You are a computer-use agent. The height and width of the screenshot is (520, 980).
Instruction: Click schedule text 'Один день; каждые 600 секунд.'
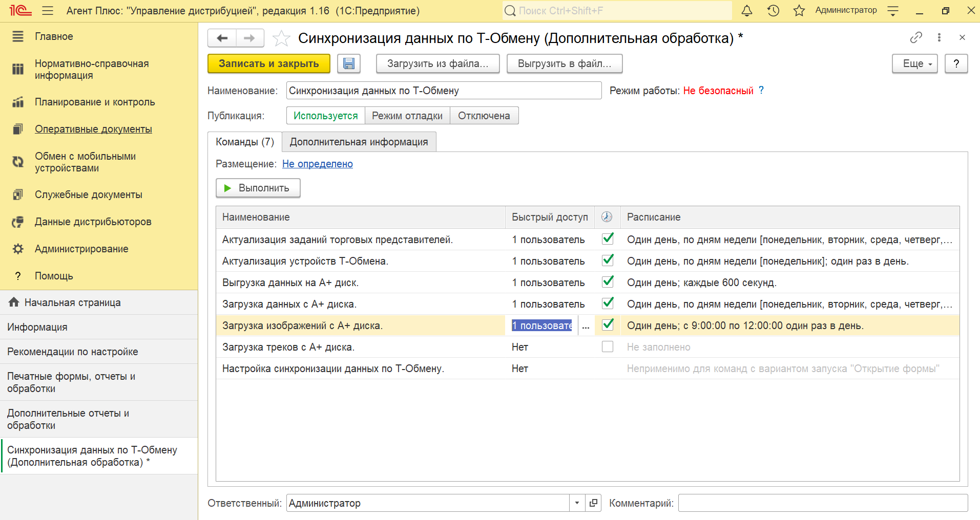pos(702,283)
